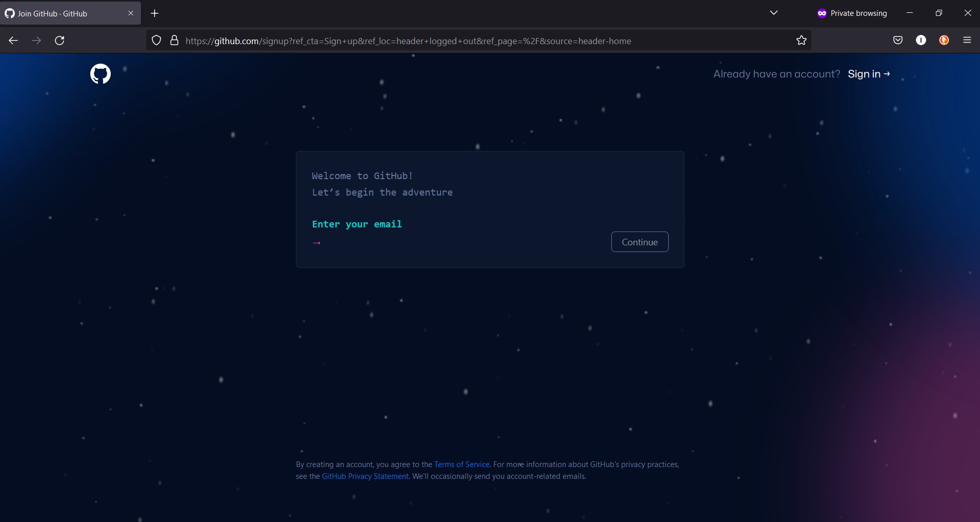Viewport: 980px width, 522px height.
Task: Open the Terms of Service link
Action: pyautogui.click(x=462, y=465)
